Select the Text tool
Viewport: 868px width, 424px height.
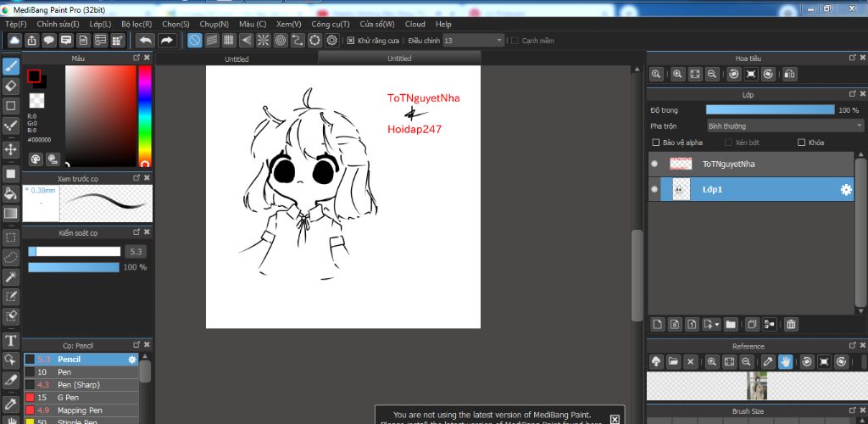[x=11, y=340]
